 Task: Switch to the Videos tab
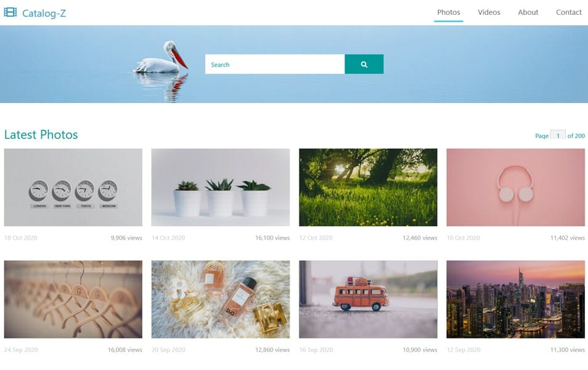489,12
